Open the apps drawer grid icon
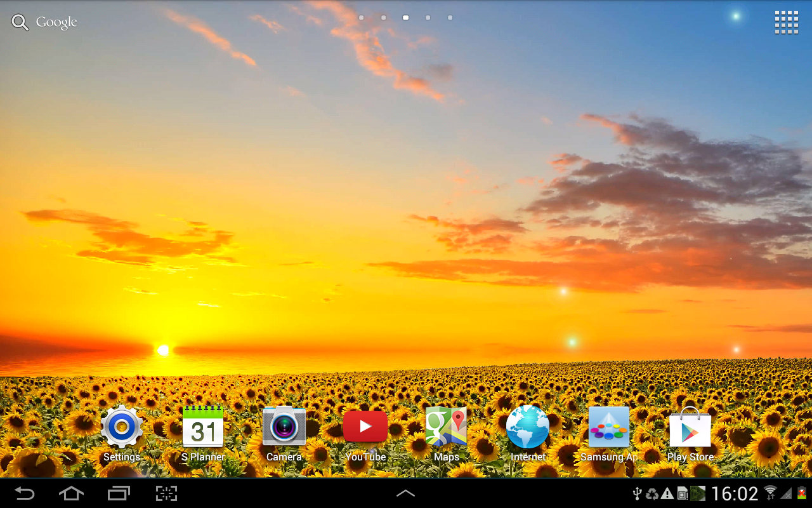The width and height of the screenshot is (812, 508). (x=786, y=22)
